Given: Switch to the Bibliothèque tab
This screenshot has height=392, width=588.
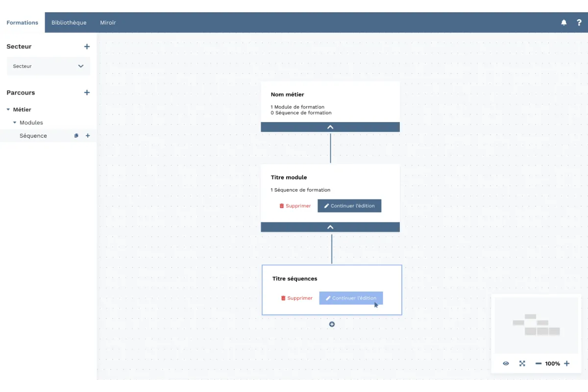Looking at the screenshot, I should point(69,22).
